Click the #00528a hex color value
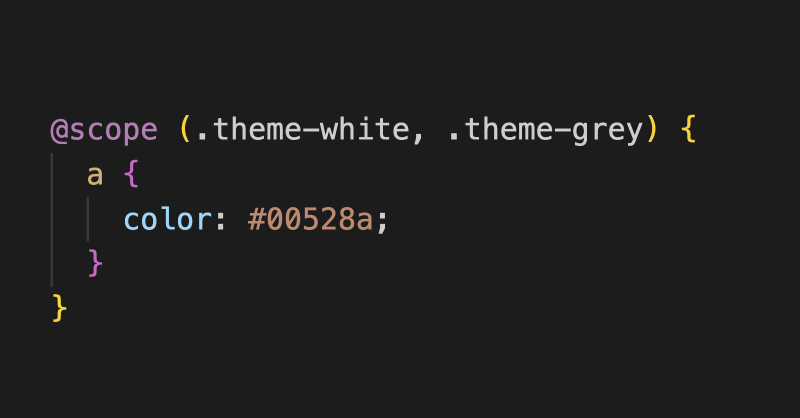The image size is (800, 418). (x=310, y=219)
